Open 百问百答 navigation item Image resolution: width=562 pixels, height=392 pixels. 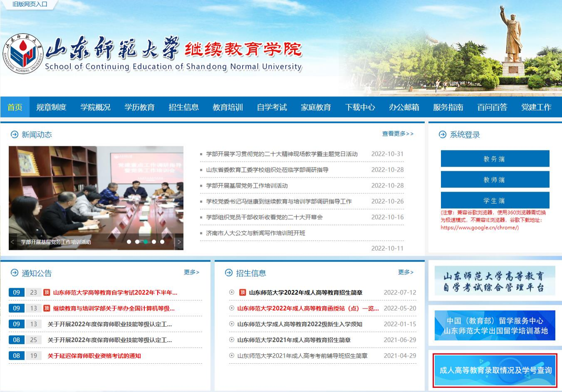coord(492,107)
